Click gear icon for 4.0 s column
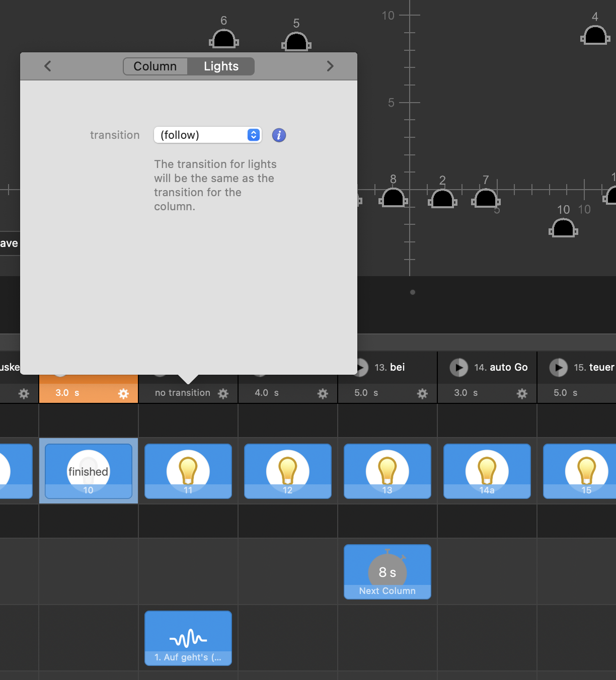This screenshot has width=616, height=680. (x=323, y=393)
